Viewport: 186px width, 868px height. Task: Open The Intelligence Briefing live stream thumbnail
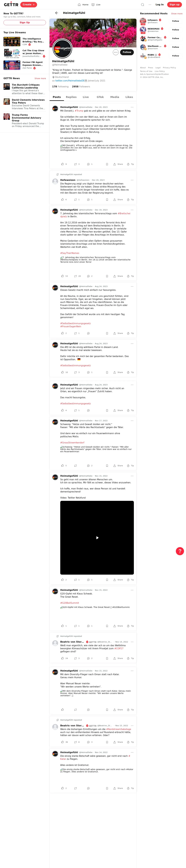click(x=12, y=41)
